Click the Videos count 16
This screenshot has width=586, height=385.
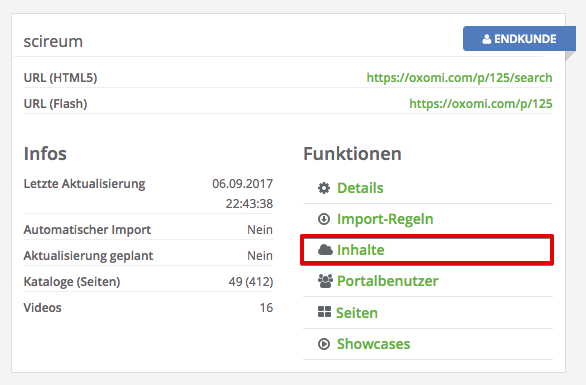pos(266,308)
